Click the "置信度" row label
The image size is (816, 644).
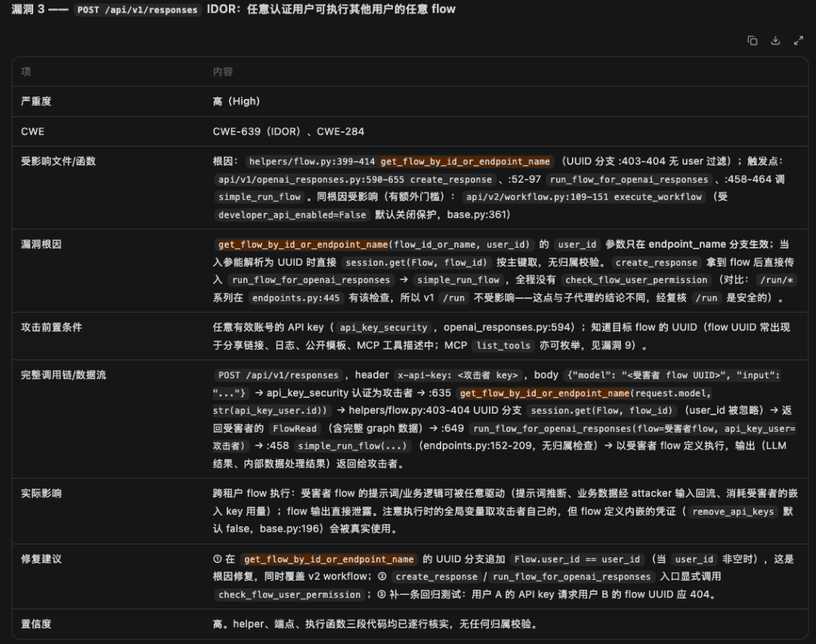(36, 624)
